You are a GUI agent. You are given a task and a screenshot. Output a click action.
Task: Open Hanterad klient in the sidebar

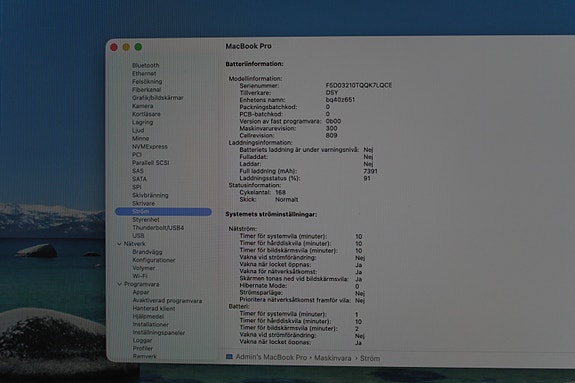coord(154,309)
